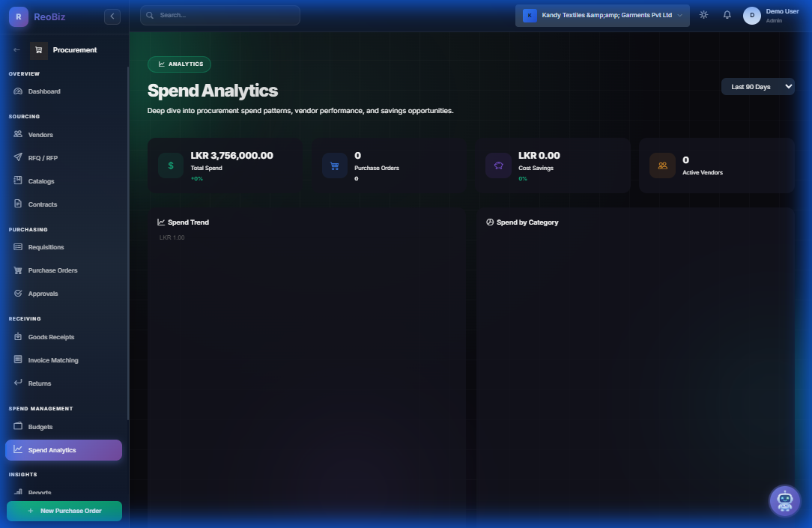This screenshot has height=528, width=812.
Task: Open the Budgets section
Action: [39, 426]
